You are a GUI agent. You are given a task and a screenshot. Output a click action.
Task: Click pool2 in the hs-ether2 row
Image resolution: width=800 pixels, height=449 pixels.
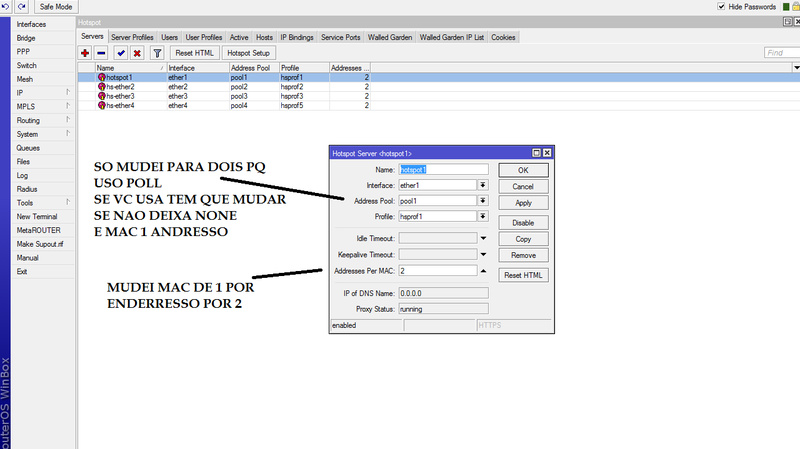click(x=239, y=87)
